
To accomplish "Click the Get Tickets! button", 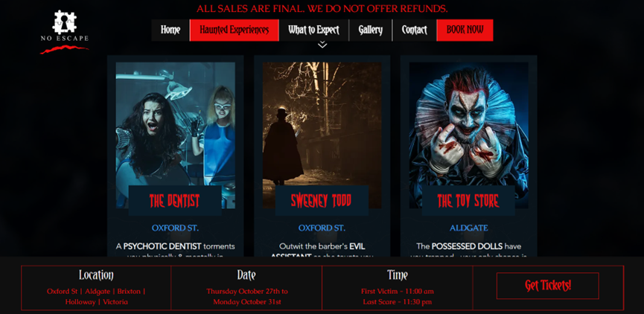I will tap(547, 286).
